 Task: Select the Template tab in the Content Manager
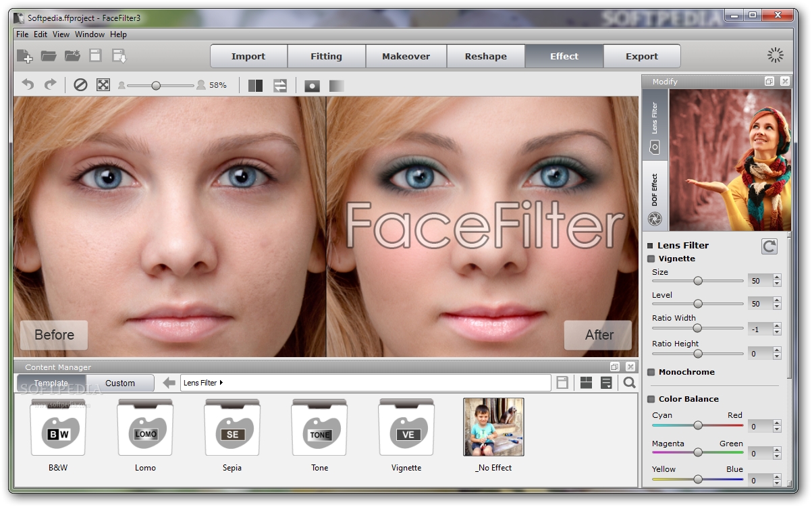coord(51,383)
